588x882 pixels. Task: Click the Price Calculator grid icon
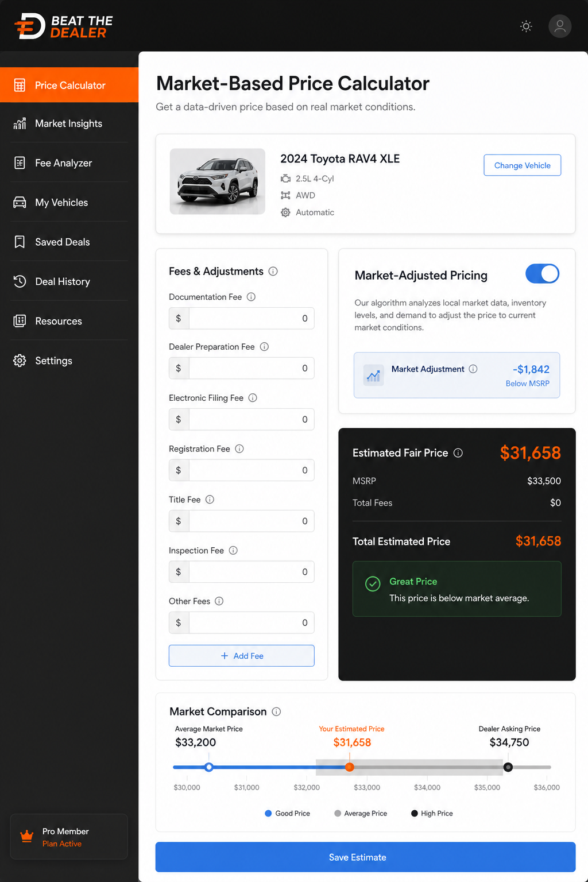coord(20,86)
